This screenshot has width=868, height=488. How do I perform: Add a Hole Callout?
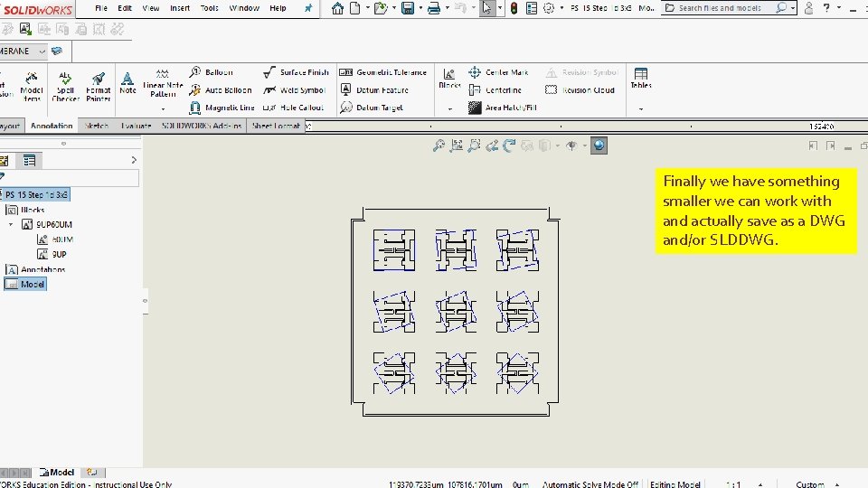293,108
